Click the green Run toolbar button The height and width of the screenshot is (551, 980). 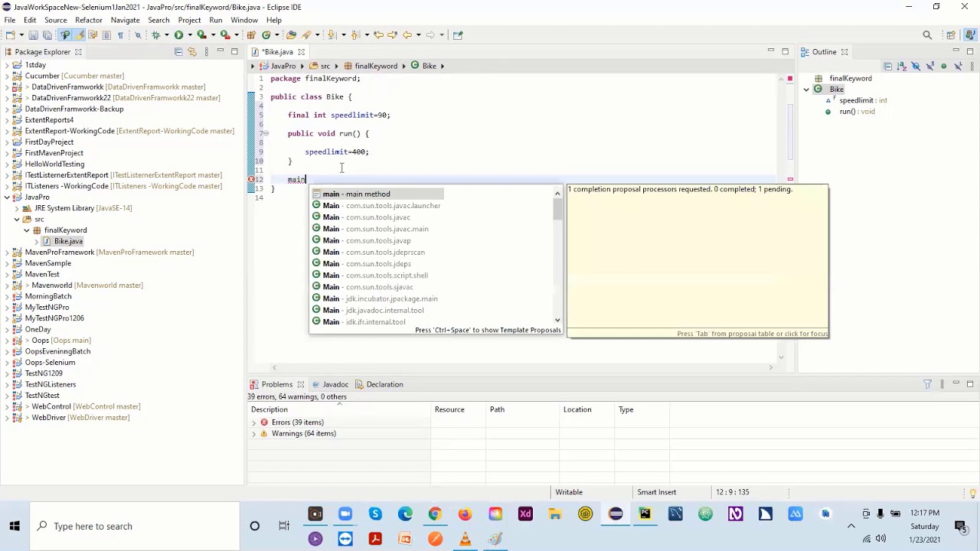pos(178,34)
